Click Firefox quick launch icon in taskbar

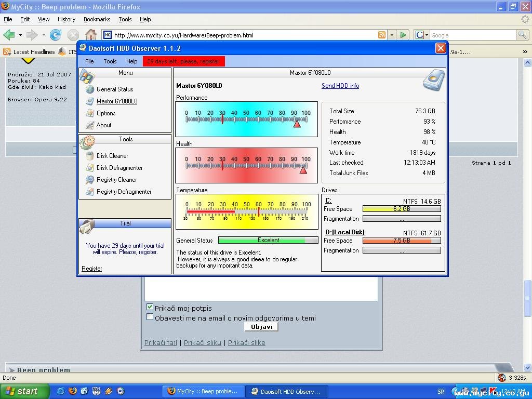coord(73,391)
